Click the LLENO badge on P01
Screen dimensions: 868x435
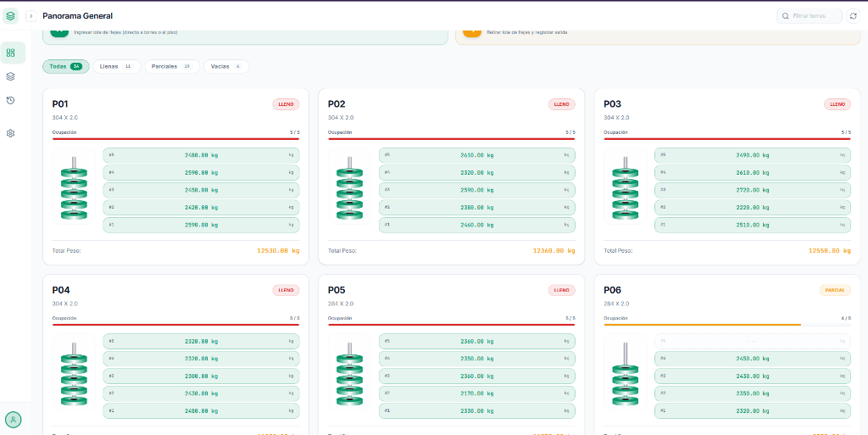[x=286, y=104]
